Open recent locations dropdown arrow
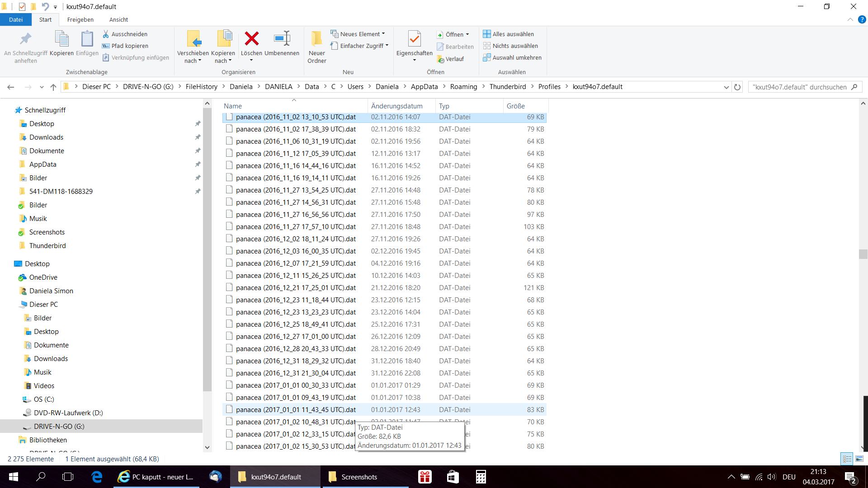The image size is (868, 488). (42, 87)
